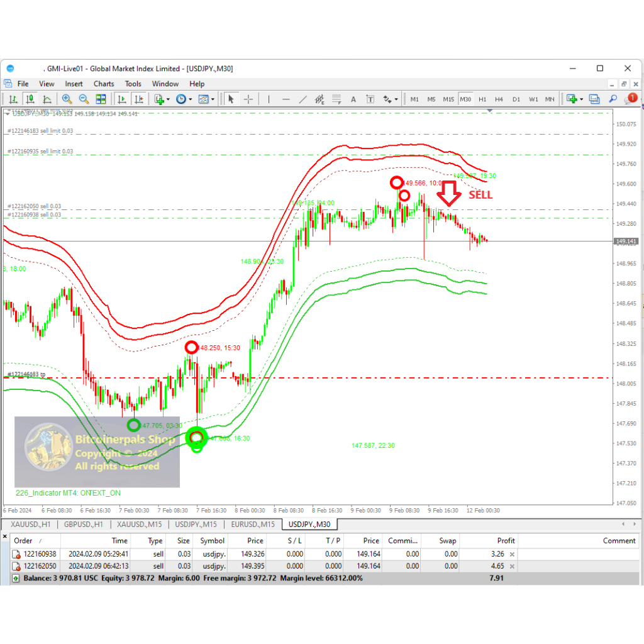Open the Tile Windows grid icon

(x=101, y=99)
